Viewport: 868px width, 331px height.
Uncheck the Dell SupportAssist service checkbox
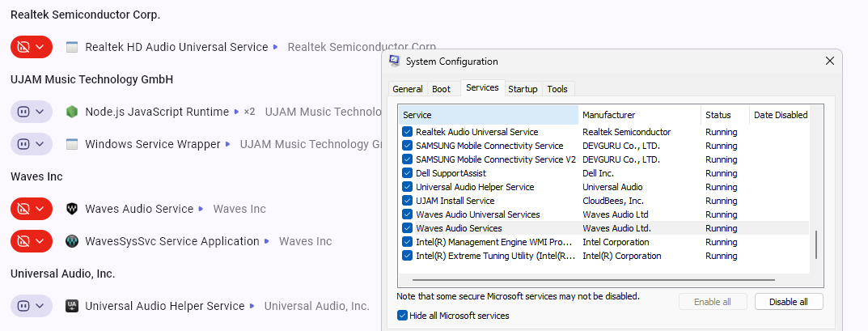click(408, 173)
